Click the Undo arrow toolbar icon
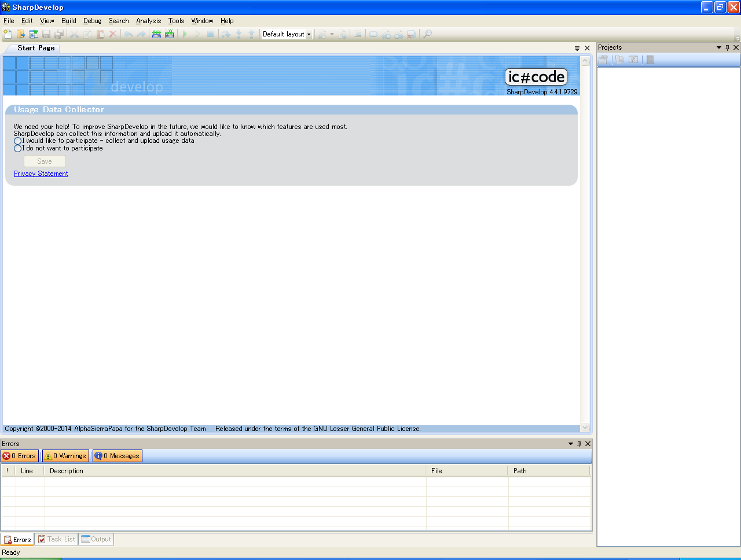 [x=129, y=34]
